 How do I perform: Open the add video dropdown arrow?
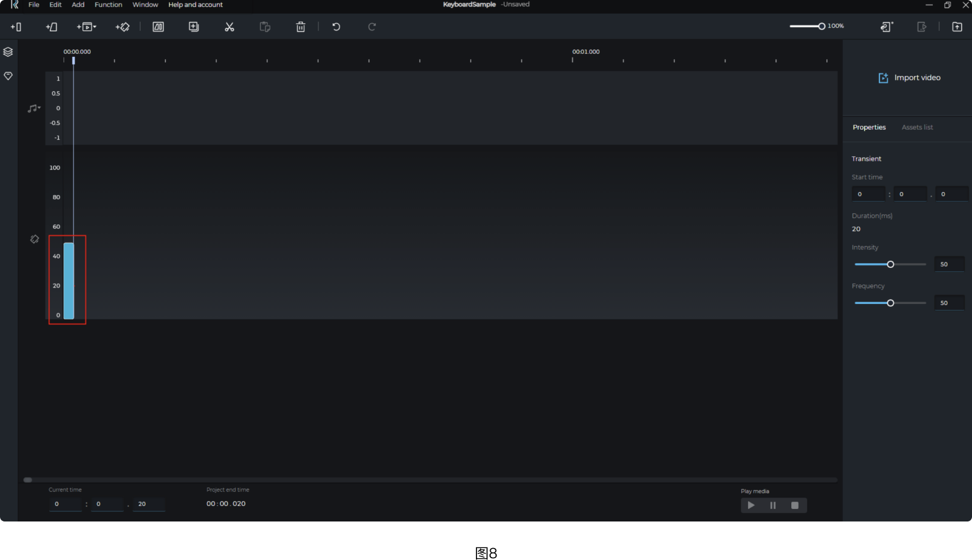(94, 27)
